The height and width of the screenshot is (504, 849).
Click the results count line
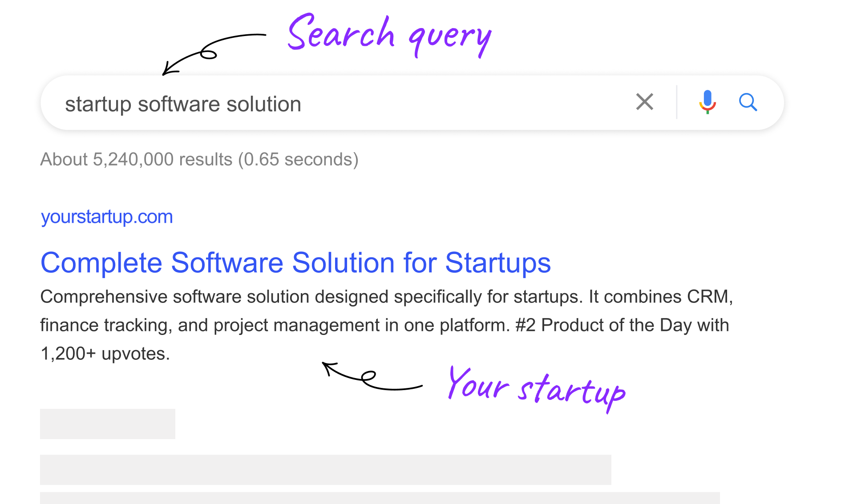[199, 159]
